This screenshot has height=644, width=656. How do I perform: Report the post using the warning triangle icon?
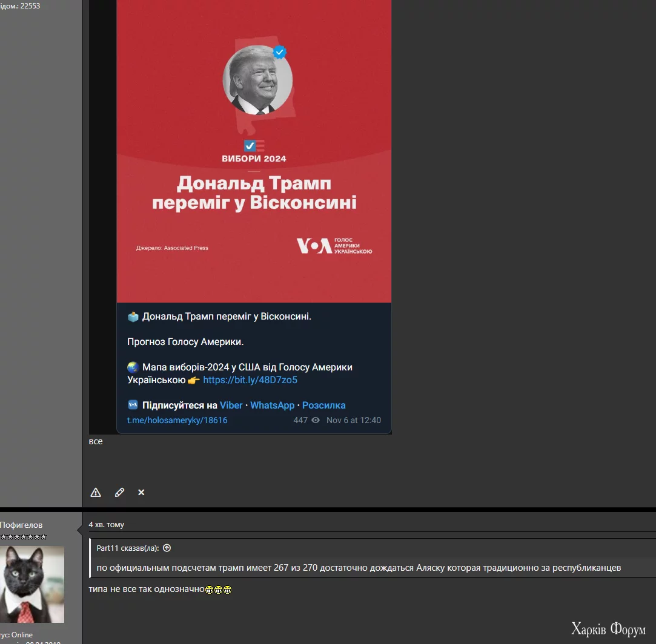95,492
